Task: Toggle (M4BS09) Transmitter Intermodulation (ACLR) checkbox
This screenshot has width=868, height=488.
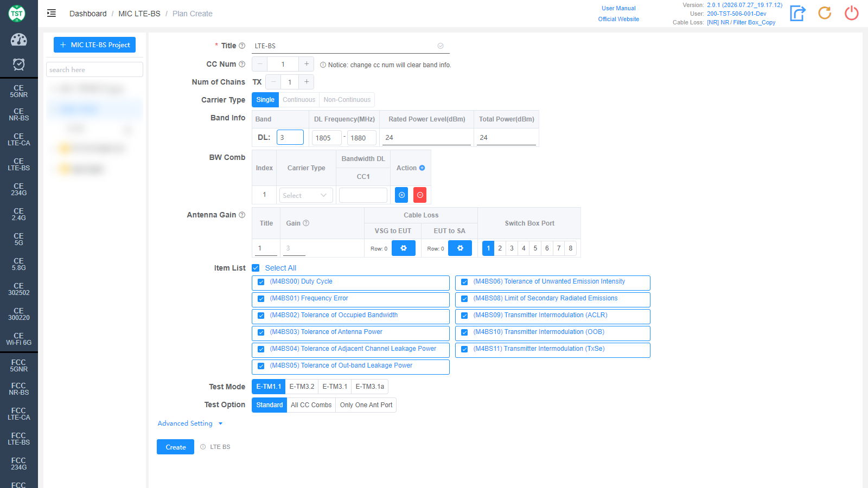Action: [464, 316]
